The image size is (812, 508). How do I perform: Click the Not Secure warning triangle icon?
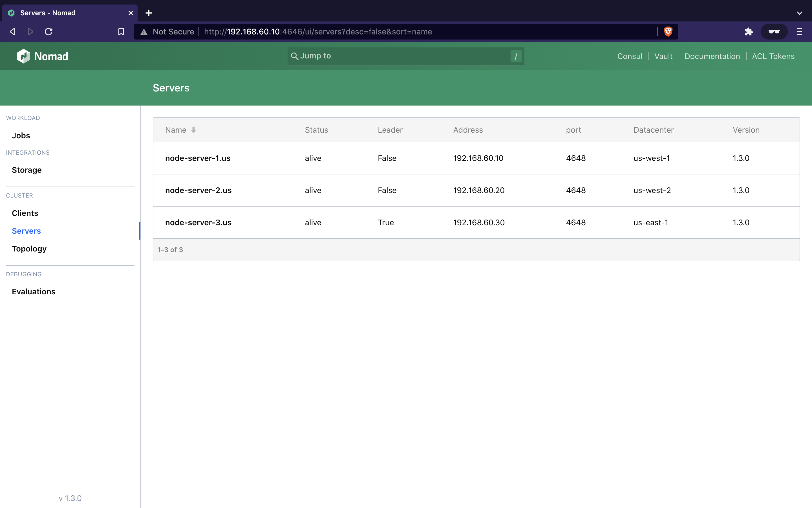pyautogui.click(x=144, y=32)
